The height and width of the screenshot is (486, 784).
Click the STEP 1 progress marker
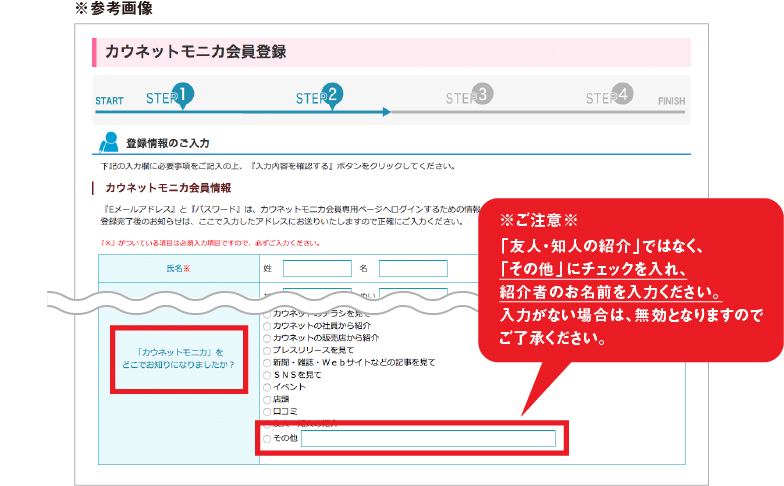(x=170, y=96)
